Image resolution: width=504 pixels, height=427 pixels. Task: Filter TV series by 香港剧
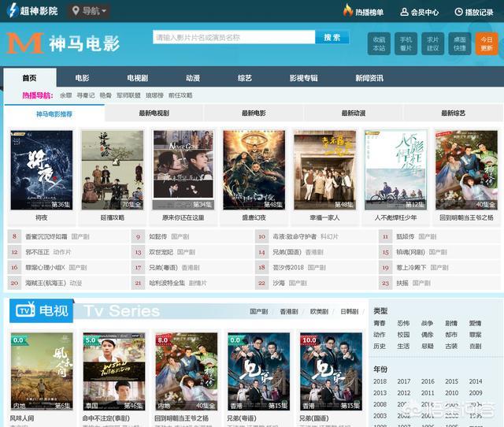click(289, 311)
